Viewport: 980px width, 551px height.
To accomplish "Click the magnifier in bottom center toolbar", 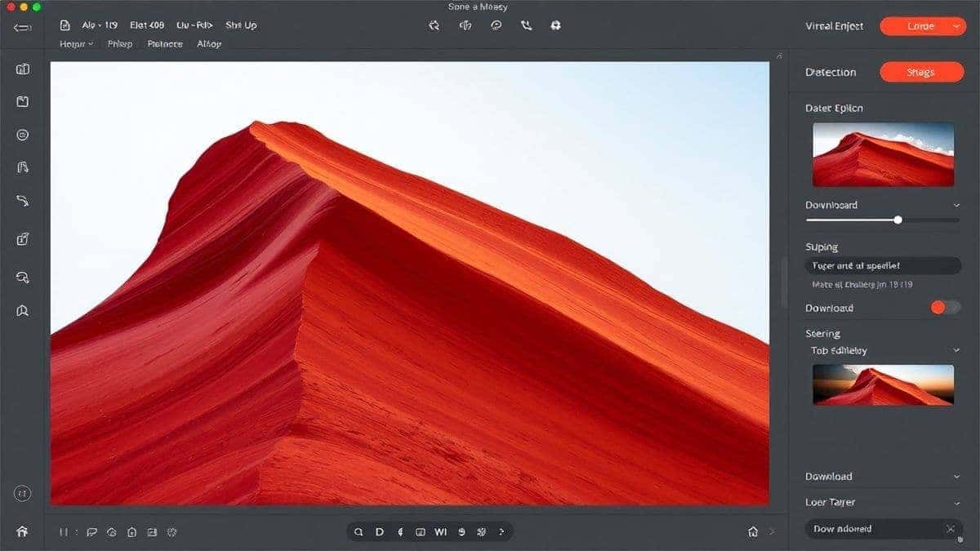I will [359, 531].
